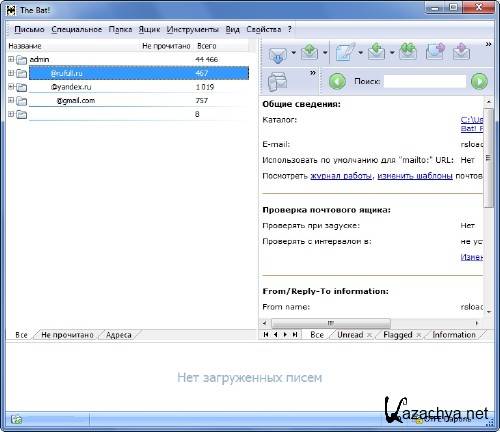Click the right arrow of the horizontal scrollbar
The height and width of the screenshot is (432, 500).
477,323
